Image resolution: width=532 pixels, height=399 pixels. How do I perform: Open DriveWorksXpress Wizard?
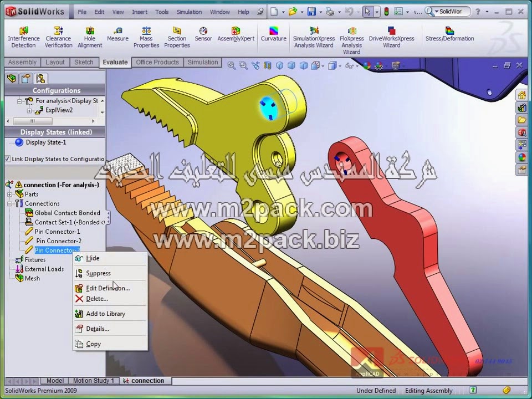(392, 37)
